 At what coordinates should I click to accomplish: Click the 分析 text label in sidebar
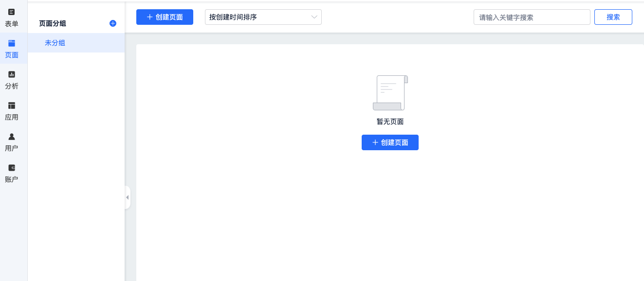[12, 86]
